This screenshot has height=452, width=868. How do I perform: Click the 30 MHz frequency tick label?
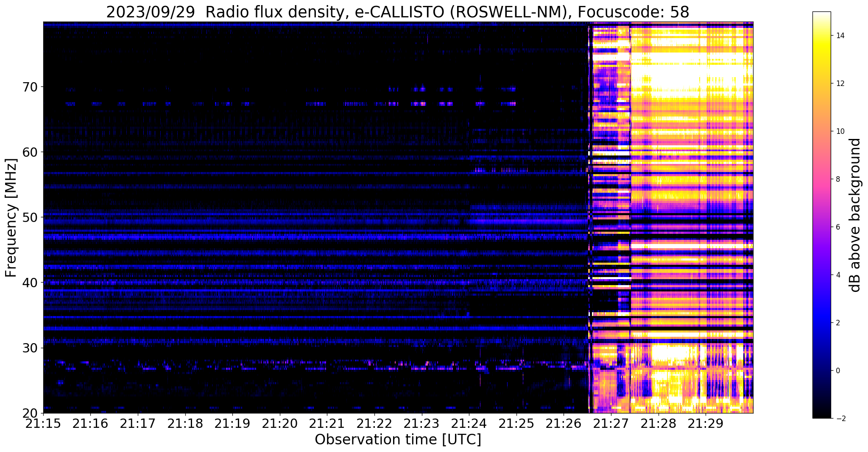[29, 348]
